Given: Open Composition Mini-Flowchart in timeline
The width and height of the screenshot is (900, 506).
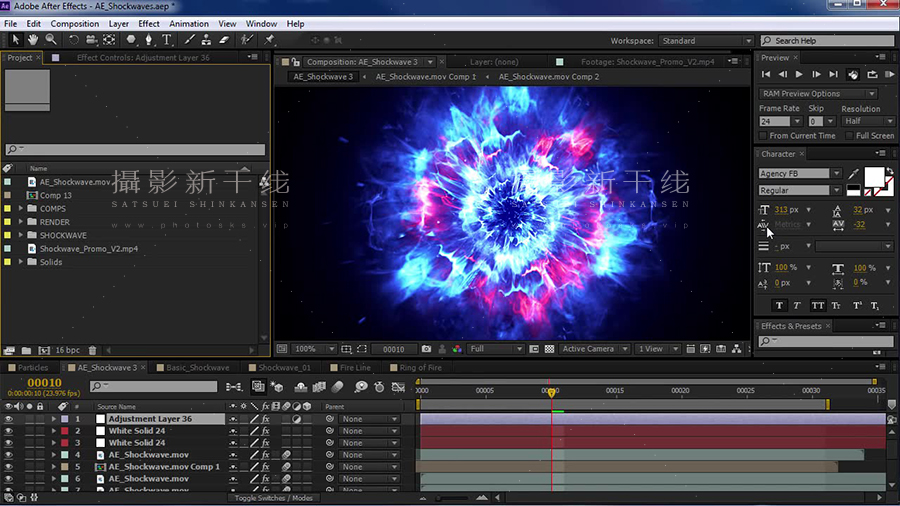Looking at the screenshot, I should (234, 387).
